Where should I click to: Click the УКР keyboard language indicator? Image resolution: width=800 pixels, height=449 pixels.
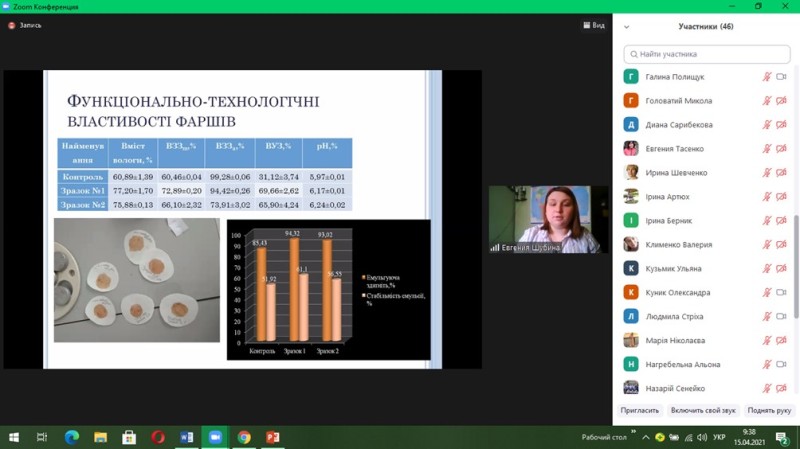click(719, 437)
